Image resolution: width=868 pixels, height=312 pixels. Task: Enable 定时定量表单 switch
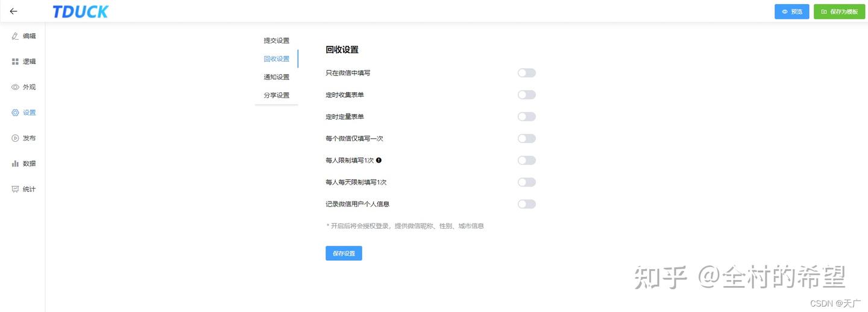click(x=527, y=116)
